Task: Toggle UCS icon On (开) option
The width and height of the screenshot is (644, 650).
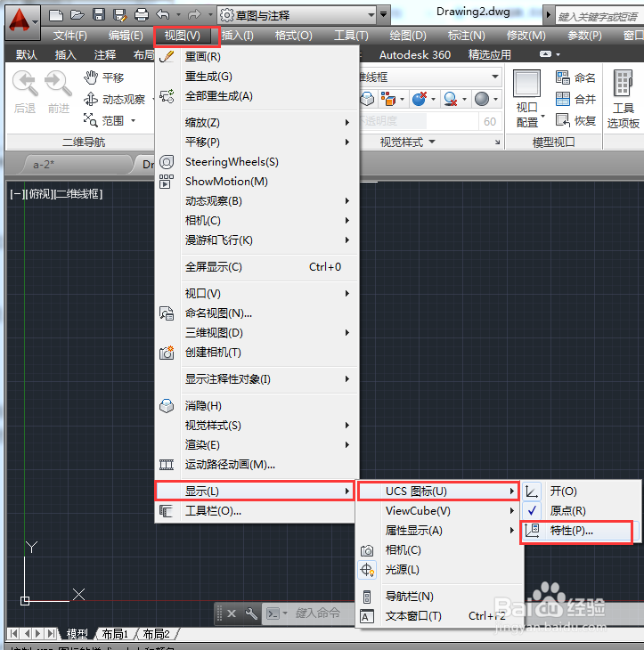Action: (x=579, y=492)
